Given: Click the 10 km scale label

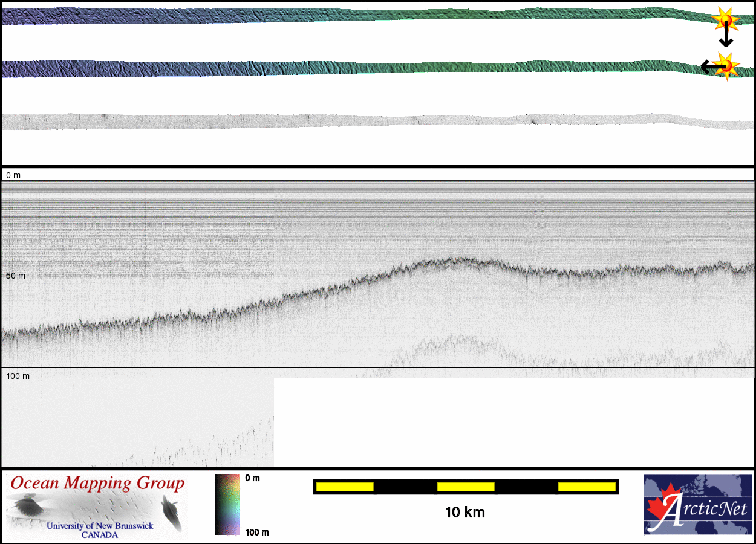Looking at the screenshot, I should [x=464, y=513].
